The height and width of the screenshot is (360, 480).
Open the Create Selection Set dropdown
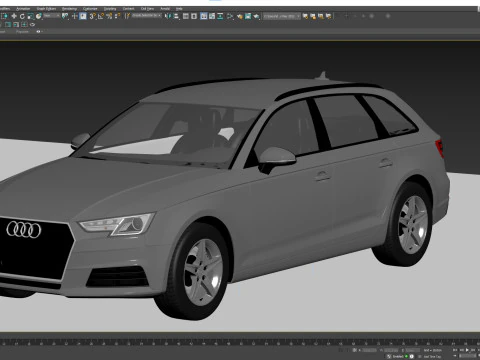147,16
